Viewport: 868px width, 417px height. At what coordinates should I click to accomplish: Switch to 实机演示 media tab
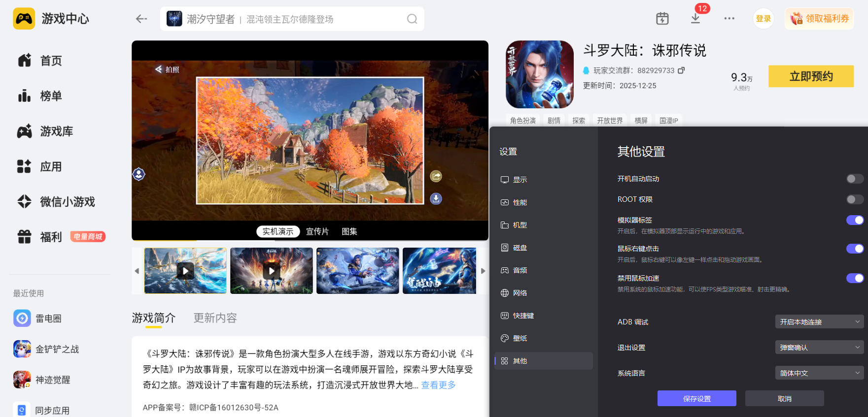(x=278, y=231)
